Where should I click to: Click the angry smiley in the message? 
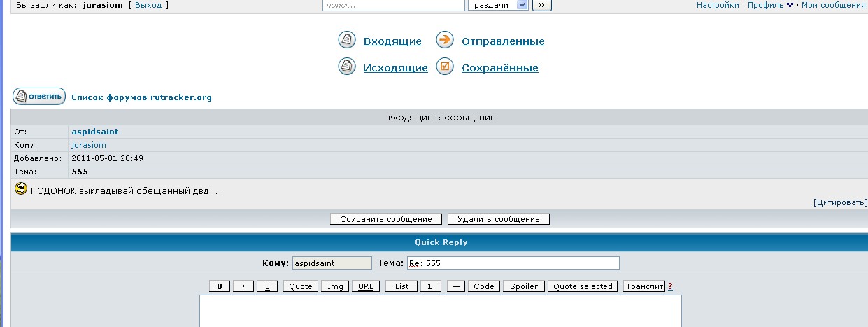(x=21, y=188)
